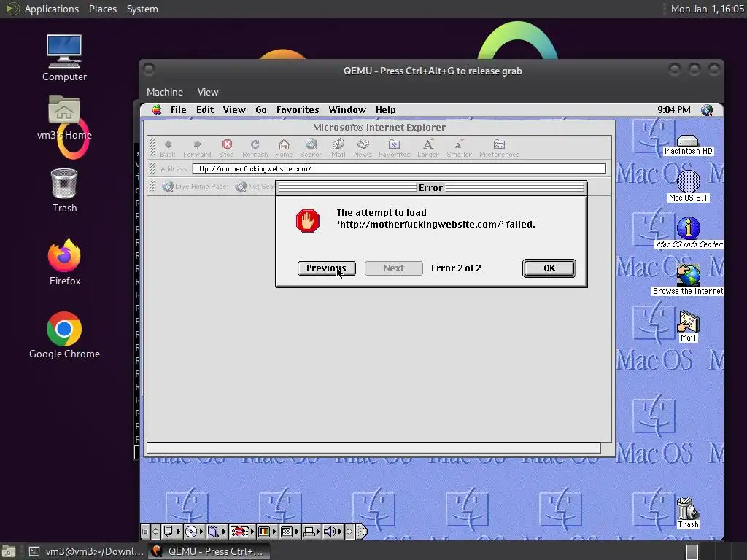Expand the monitor resolution control strip module
Viewport: 747px width, 560px height.
(290, 532)
